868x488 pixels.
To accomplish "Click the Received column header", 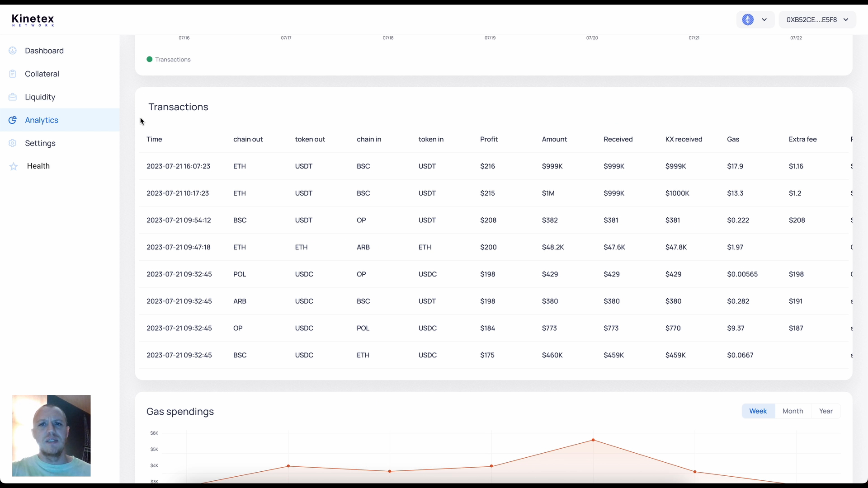I will pyautogui.click(x=618, y=139).
